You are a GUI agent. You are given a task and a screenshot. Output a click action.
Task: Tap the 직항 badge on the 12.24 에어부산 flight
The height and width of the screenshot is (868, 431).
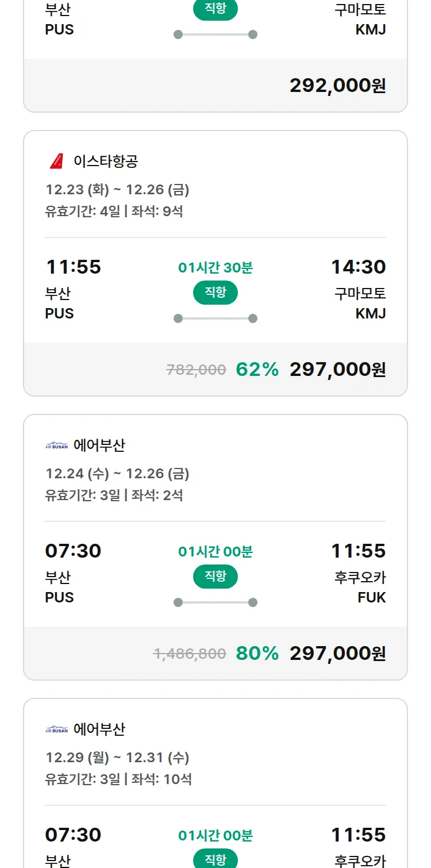(x=215, y=577)
